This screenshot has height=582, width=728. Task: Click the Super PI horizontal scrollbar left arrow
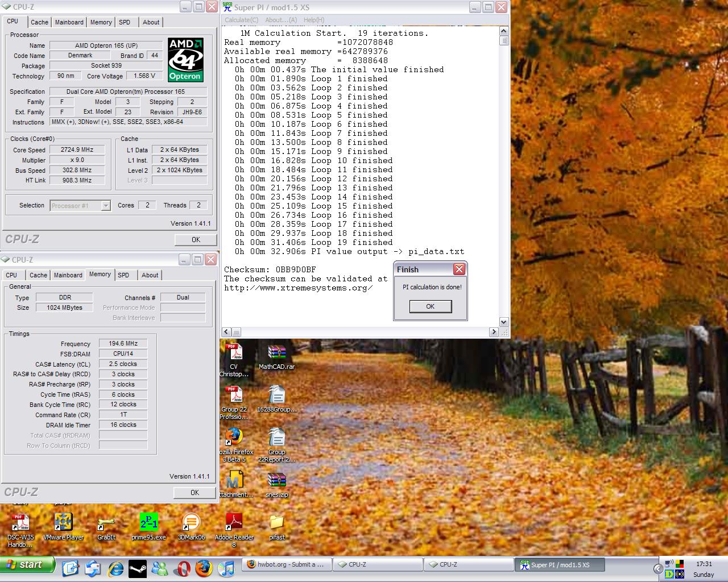(x=226, y=331)
